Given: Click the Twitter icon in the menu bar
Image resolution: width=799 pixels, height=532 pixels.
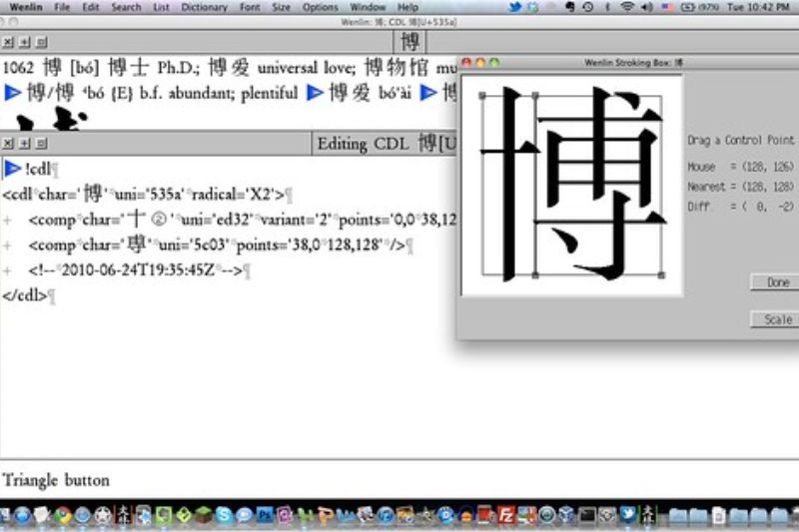Looking at the screenshot, I should tap(515, 7).
